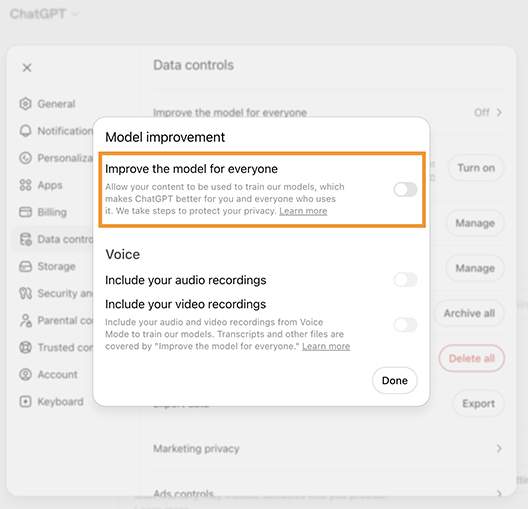This screenshot has height=509, width=528.
Task: Click the Data controls database icon
Action: click(x=26, y=239)
